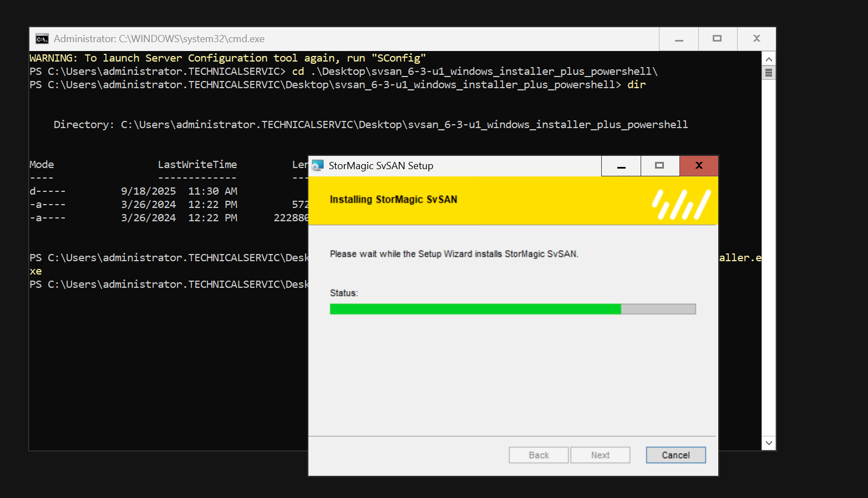868x498 pixels.
Task: Click the WARNING SConfig line in the console
Action: coord(228,58)
